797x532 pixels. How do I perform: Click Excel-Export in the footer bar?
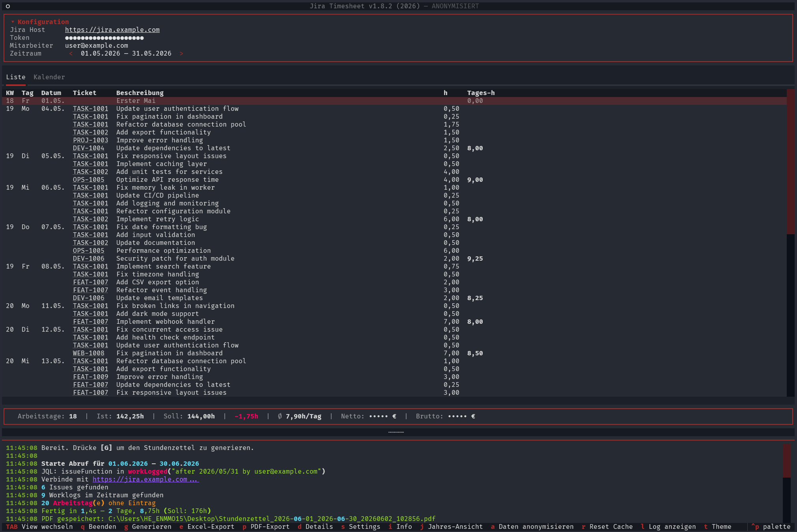tap(207, 526)
